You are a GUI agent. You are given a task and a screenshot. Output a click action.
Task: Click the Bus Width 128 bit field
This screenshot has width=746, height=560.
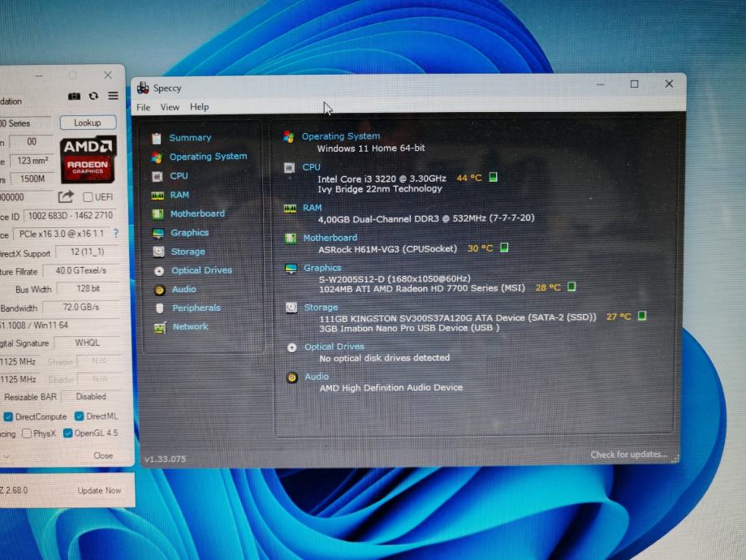(x=88, y=288)
